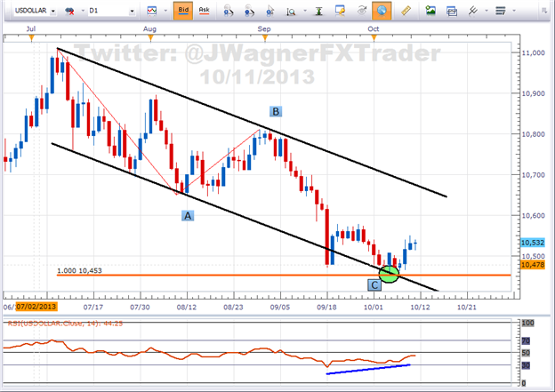
Task: Open the D1 timeframe dropdown
Action: (x=132, y=12)
